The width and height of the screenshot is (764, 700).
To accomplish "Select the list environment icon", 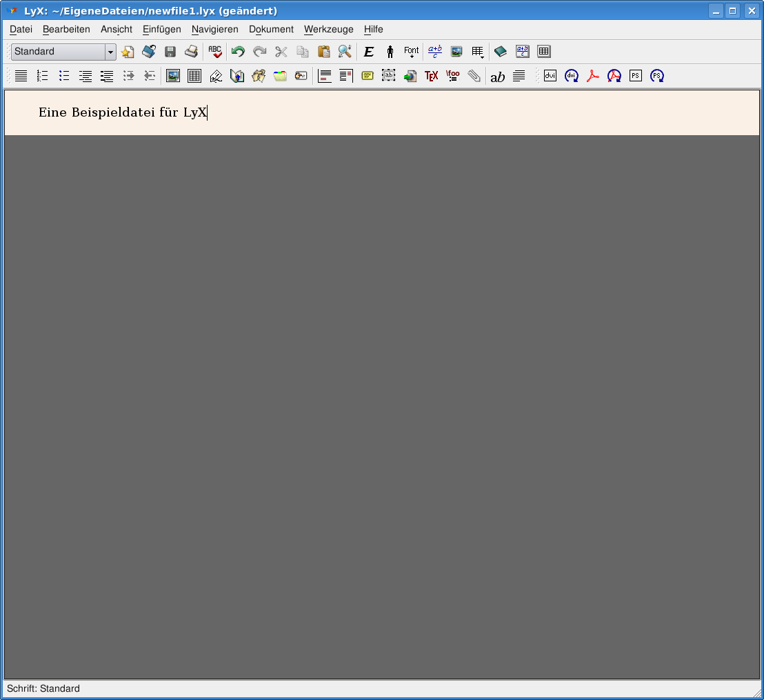I will pyautogui.click(x=86, y=76).
